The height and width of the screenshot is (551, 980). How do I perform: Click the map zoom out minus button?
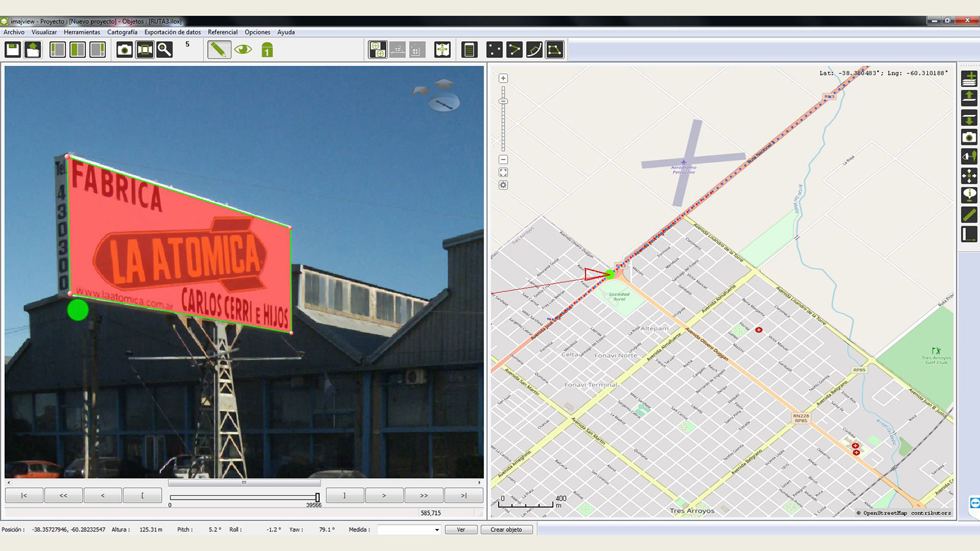503,159
